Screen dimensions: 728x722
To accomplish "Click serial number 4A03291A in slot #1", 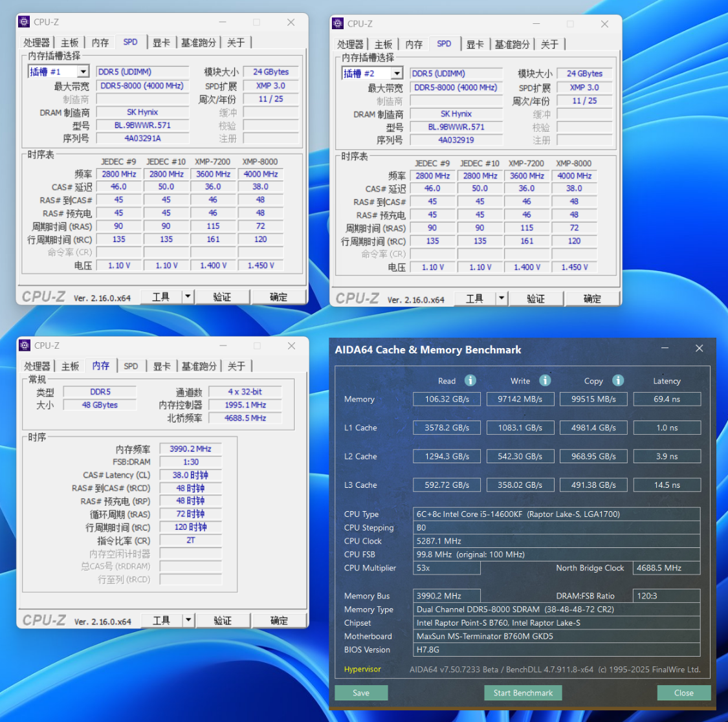I will (142, 138).
